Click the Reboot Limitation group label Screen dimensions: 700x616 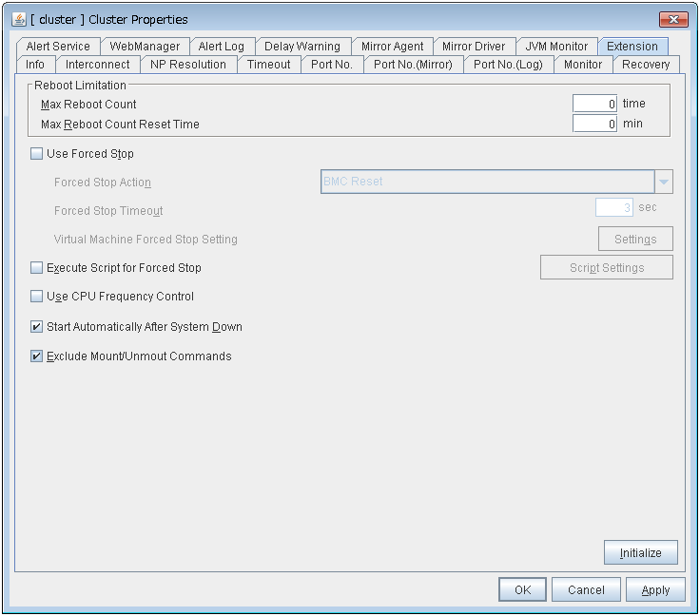(80, 86)
